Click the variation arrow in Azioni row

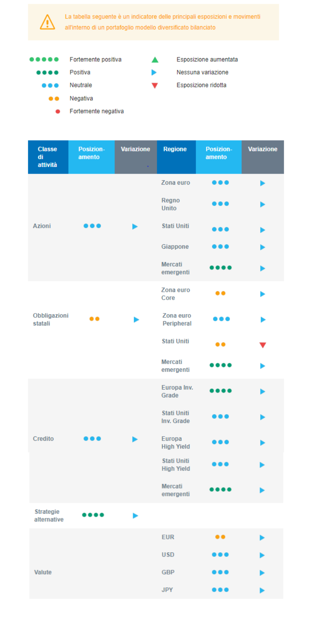[x=135, y=226]
